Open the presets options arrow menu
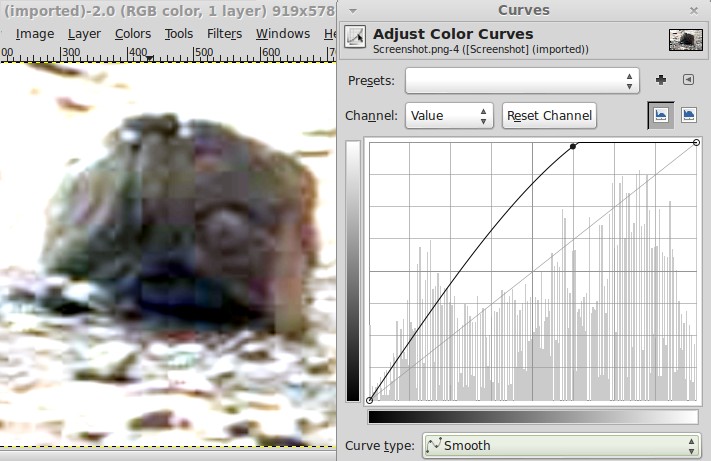711x461 pixels. point(688,80)
